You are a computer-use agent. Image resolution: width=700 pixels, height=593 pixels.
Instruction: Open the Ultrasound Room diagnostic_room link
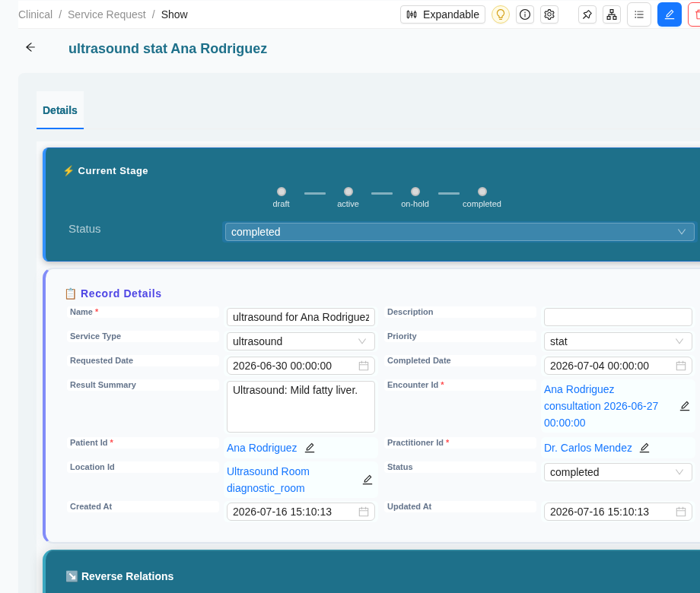point(268,480)
